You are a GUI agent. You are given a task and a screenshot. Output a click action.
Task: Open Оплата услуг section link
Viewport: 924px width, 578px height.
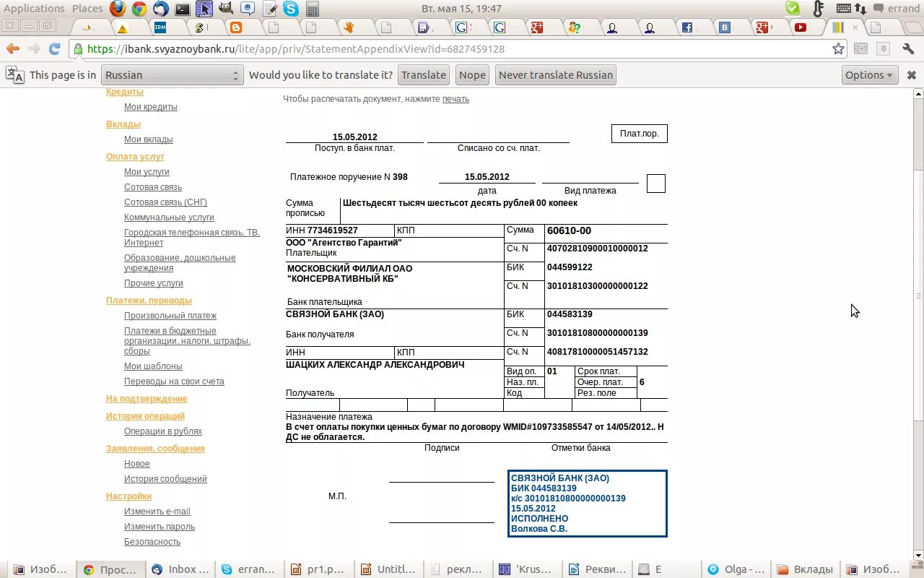click(135, 157)
